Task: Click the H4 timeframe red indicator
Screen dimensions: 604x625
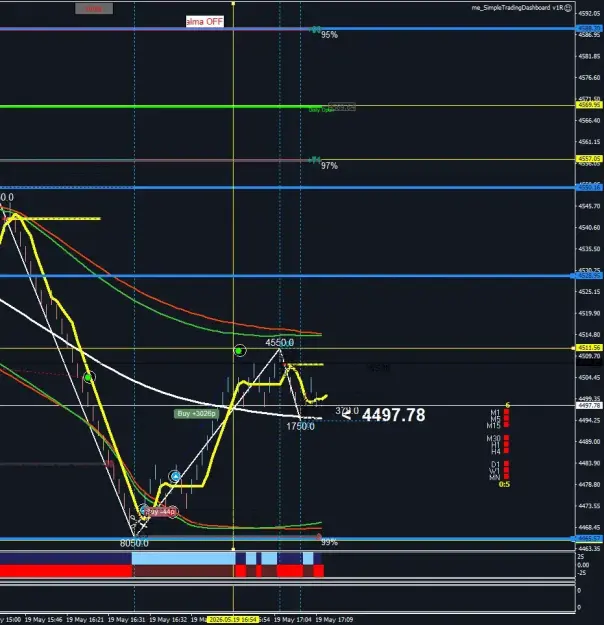Action: 506,451
